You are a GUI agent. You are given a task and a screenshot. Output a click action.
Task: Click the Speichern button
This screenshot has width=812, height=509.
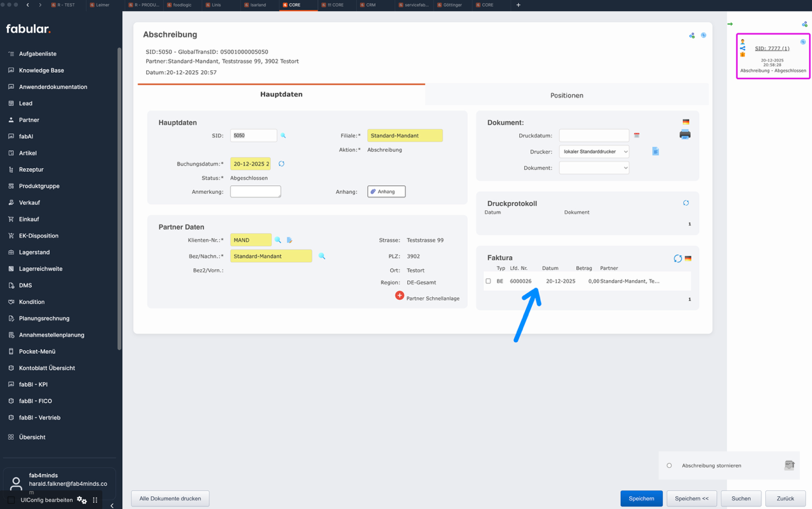(x=641, y=498)
